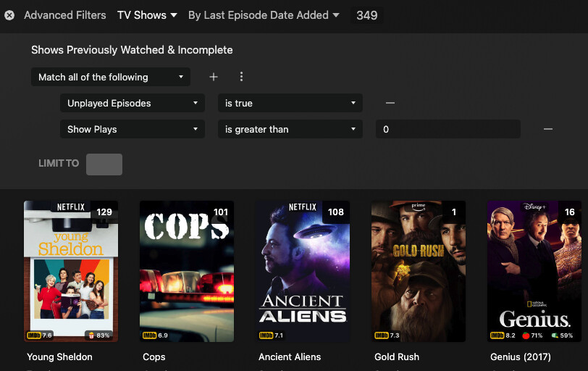This screenshot has width=588, height=371.
Task: Click the 349 results count
Action: (366, 15)
